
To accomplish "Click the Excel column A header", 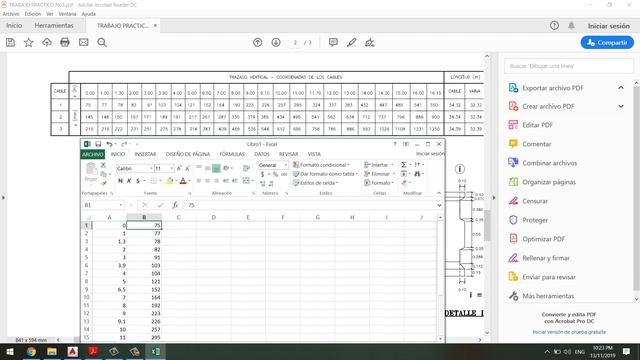I will click(109, 217).
